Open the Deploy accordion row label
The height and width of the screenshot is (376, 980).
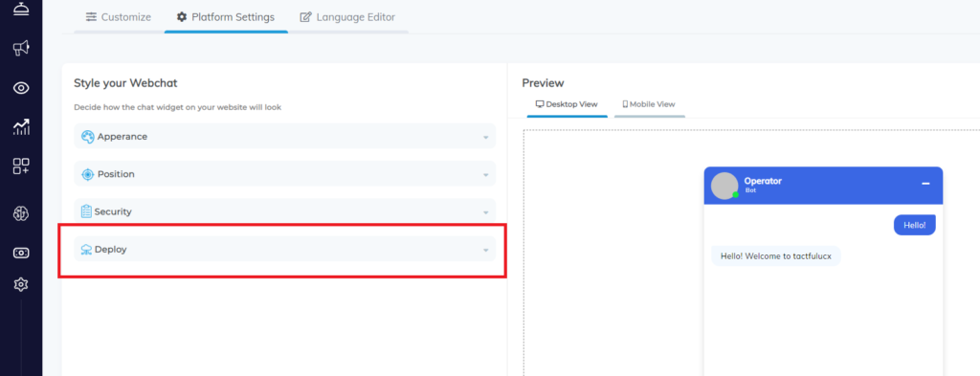point(111,249)
